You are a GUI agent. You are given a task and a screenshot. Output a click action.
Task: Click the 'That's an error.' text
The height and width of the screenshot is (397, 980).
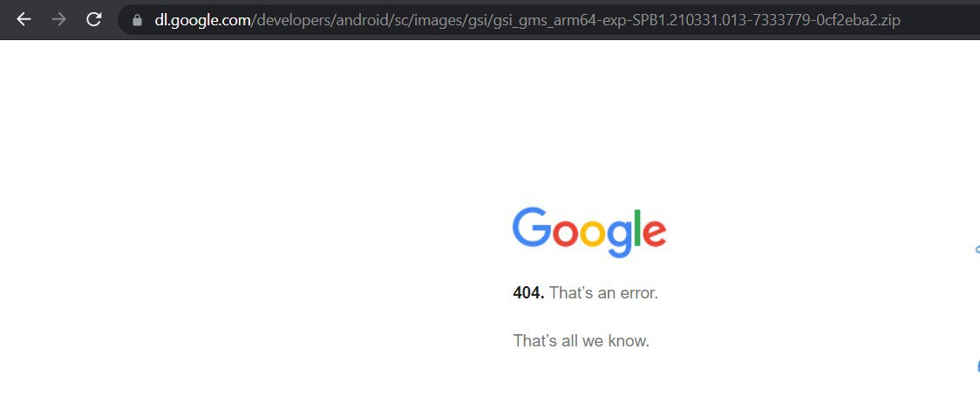(x=603, y=292)
